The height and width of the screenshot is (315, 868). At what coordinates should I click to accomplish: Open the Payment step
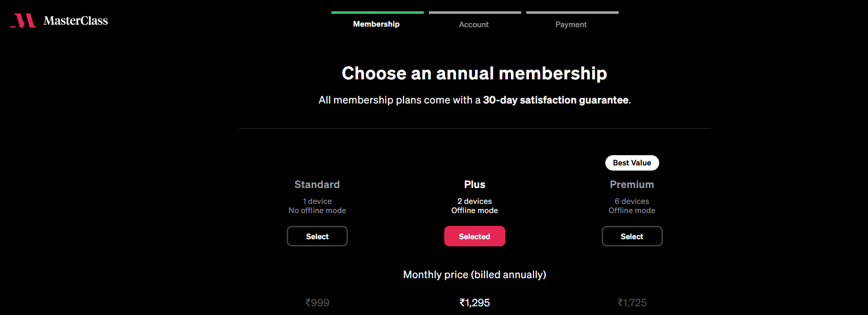571,25
